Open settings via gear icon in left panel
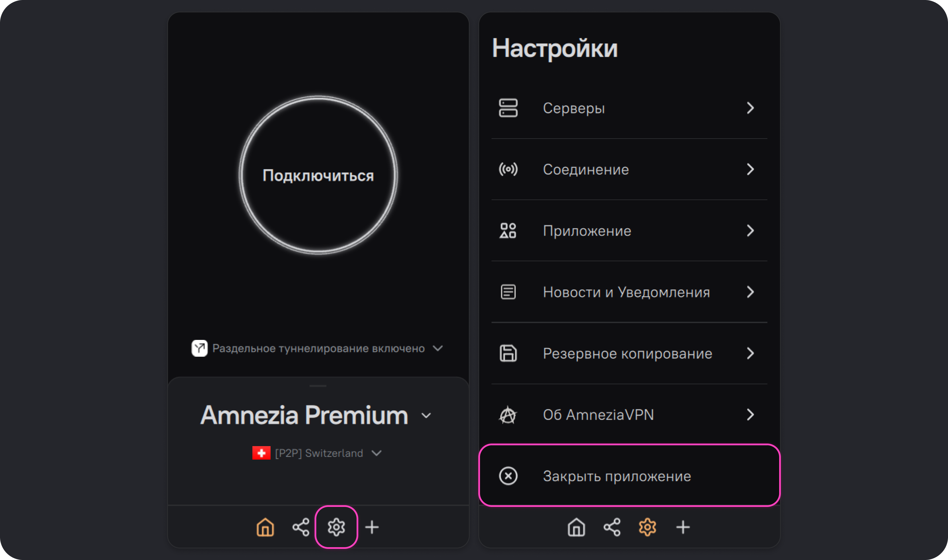Image resolution: width=948 pixels, height=560 pixels. (336, 527)
